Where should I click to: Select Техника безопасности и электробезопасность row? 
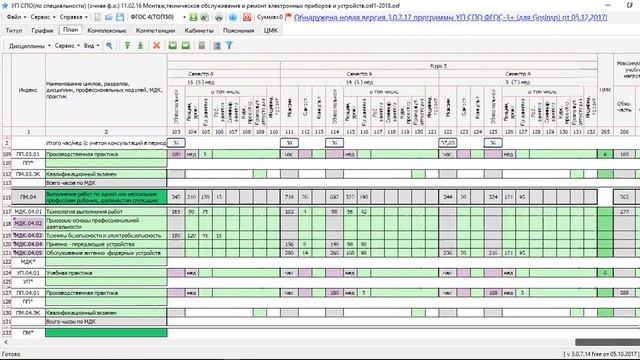coord(106,236)
